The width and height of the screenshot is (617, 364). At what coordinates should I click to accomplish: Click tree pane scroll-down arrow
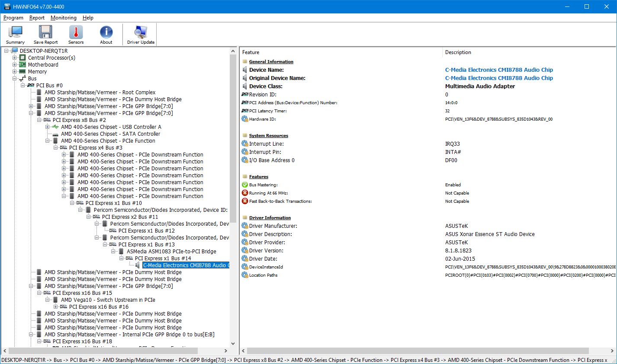pos(233,344)
